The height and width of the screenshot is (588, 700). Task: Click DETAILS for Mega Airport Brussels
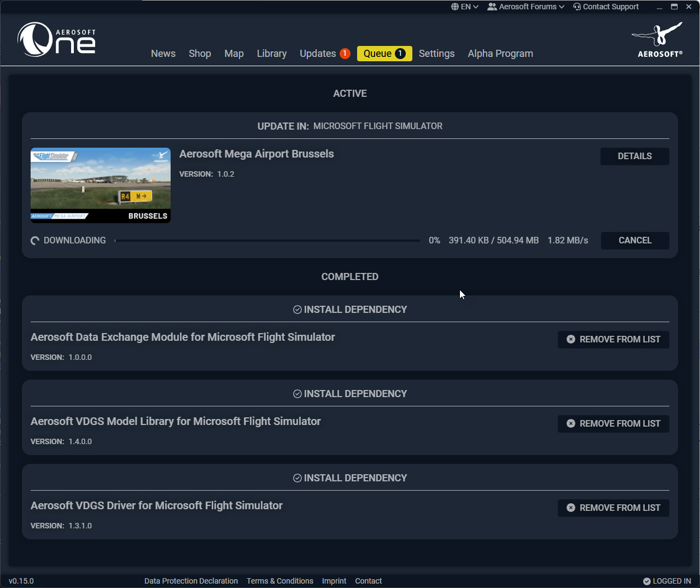point(635,156)
